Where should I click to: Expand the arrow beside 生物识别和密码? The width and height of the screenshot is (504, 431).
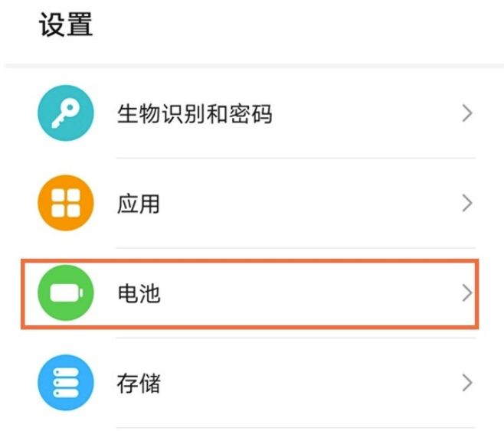tap(467, 114)
